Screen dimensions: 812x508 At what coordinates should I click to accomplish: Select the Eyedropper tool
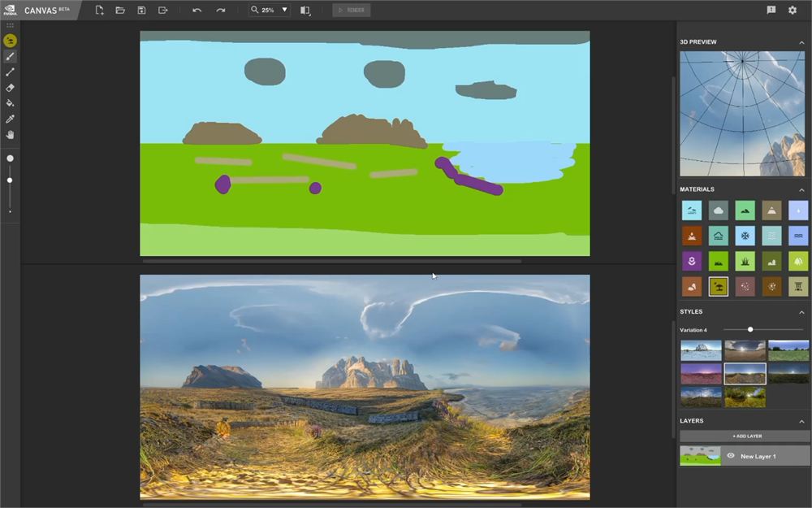10,119
